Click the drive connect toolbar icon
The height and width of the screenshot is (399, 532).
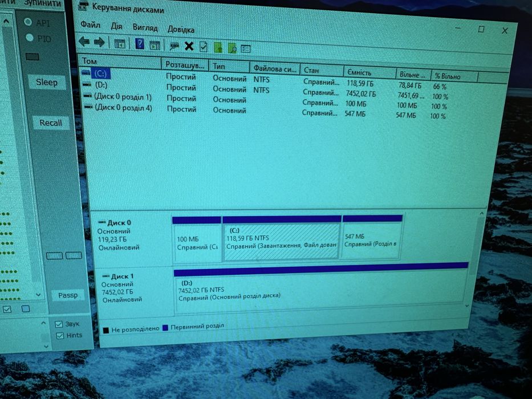pos(174,46)
